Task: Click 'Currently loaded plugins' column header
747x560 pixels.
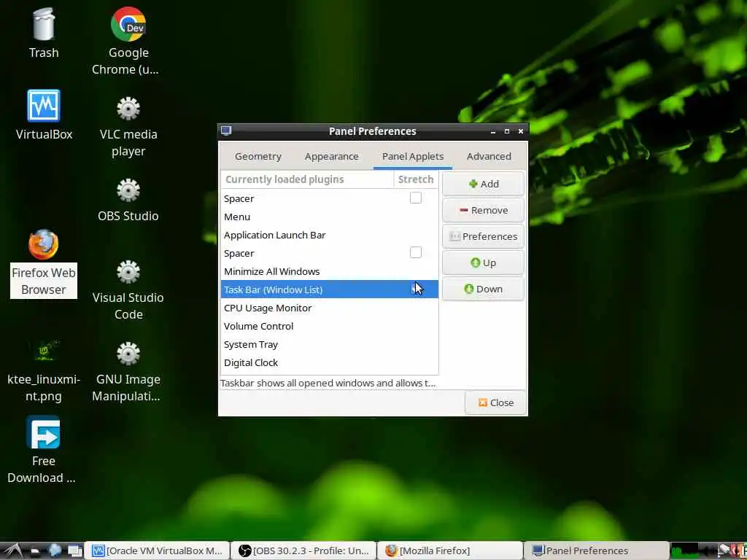Action: click(307, 179)
